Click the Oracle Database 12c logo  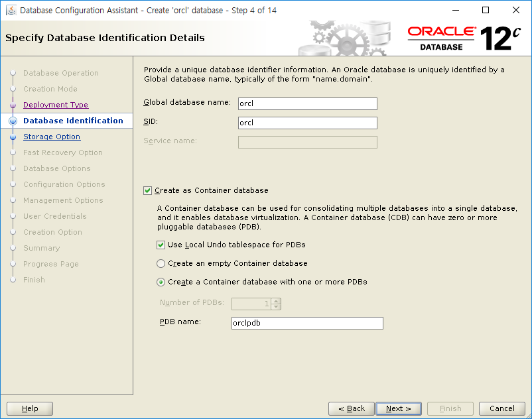tap(464, 38)
